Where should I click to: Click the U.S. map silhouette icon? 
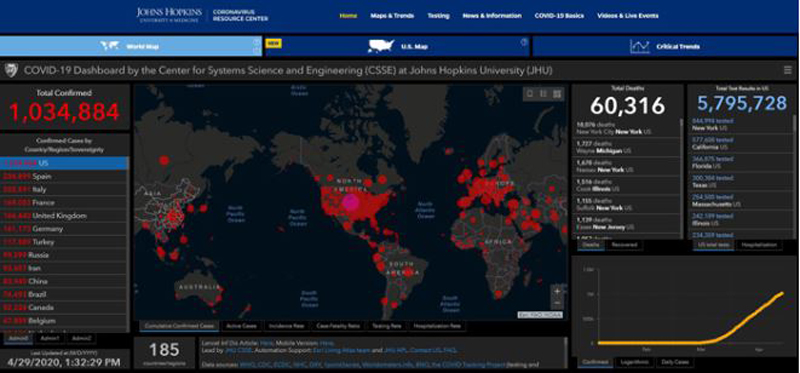381,46
